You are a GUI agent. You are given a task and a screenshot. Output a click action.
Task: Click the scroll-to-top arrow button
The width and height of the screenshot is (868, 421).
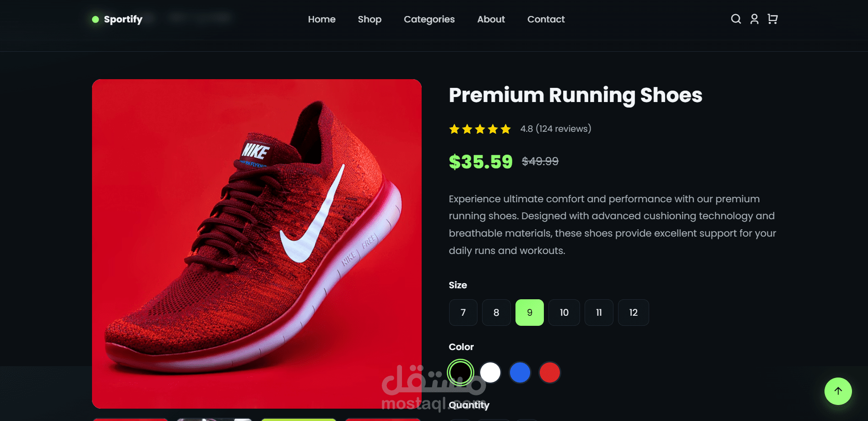pyautogui.click(x=838, y=391)
